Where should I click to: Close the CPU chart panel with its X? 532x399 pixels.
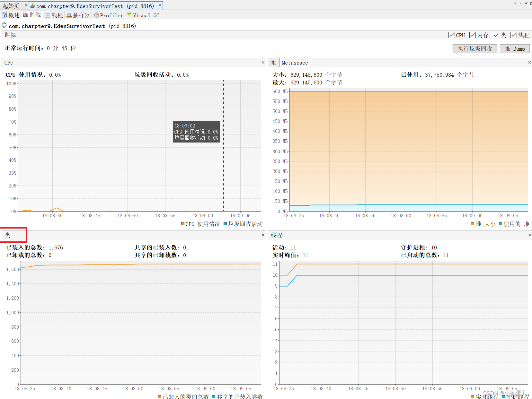pyautogui.click(x=263, y=62)
